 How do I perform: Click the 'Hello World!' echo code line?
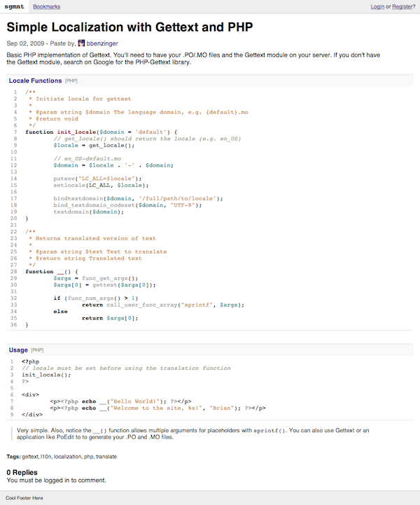pyautogui.click(x=120, y=401)
